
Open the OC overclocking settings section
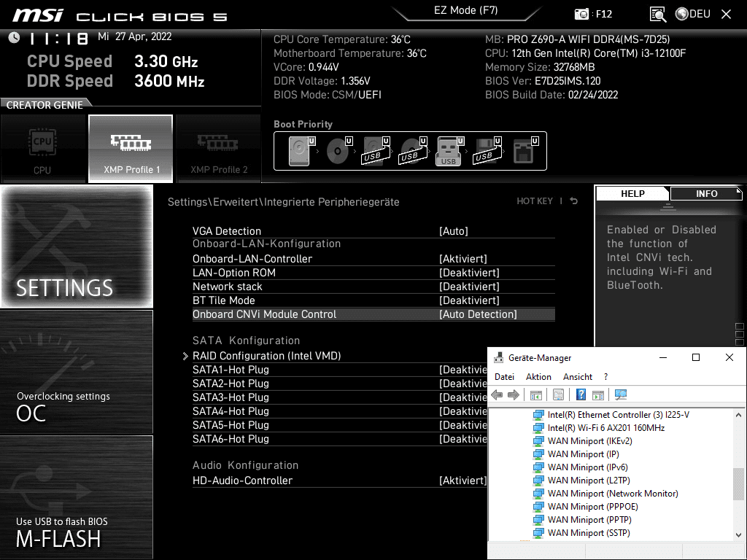[77, 372]
